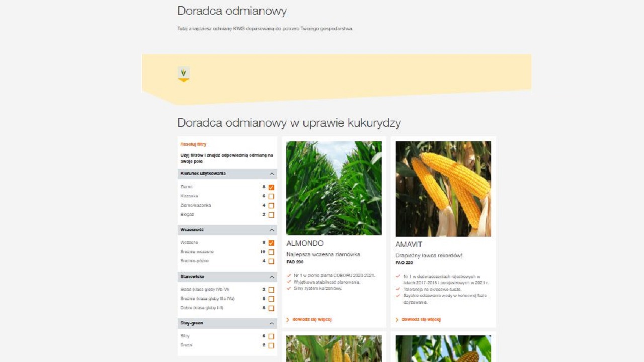Image resolution: width=644 pixels, height=362 pixels.
Task: Open AMAVIT dowiedz się więcej link
Action: pyautogui.click(x=418, y=319)
